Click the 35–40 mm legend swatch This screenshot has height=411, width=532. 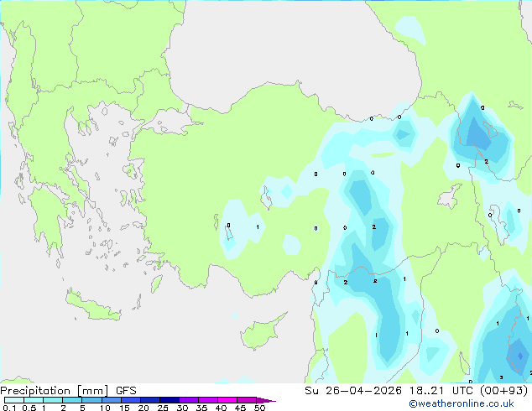[207, 400]
